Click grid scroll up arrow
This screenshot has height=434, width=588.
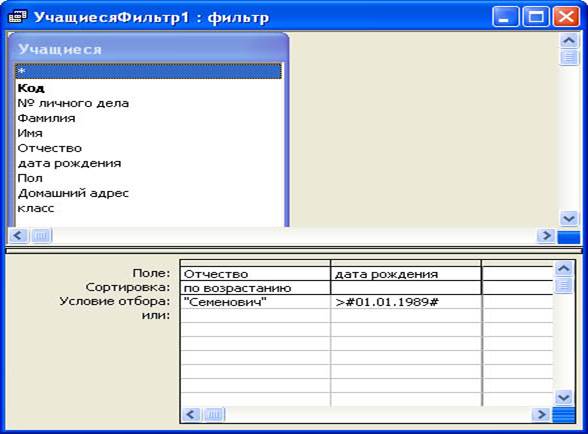tap(564, 269)
